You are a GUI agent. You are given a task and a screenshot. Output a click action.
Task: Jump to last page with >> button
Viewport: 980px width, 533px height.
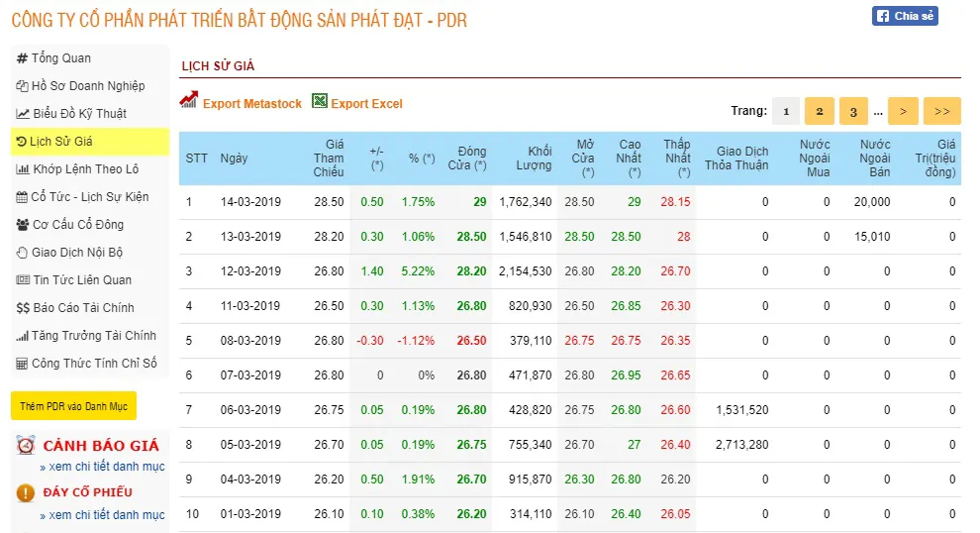941,111
